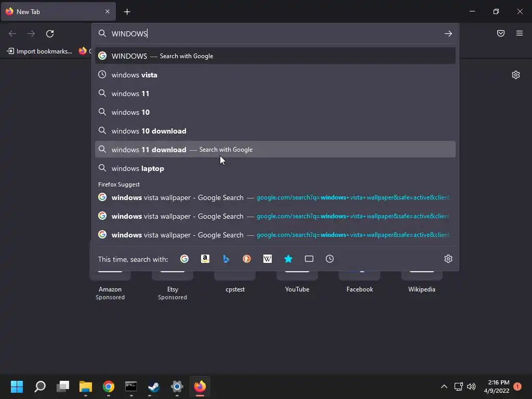Select WINDOWS Search with Google suggestion

(x=275, y=56)
